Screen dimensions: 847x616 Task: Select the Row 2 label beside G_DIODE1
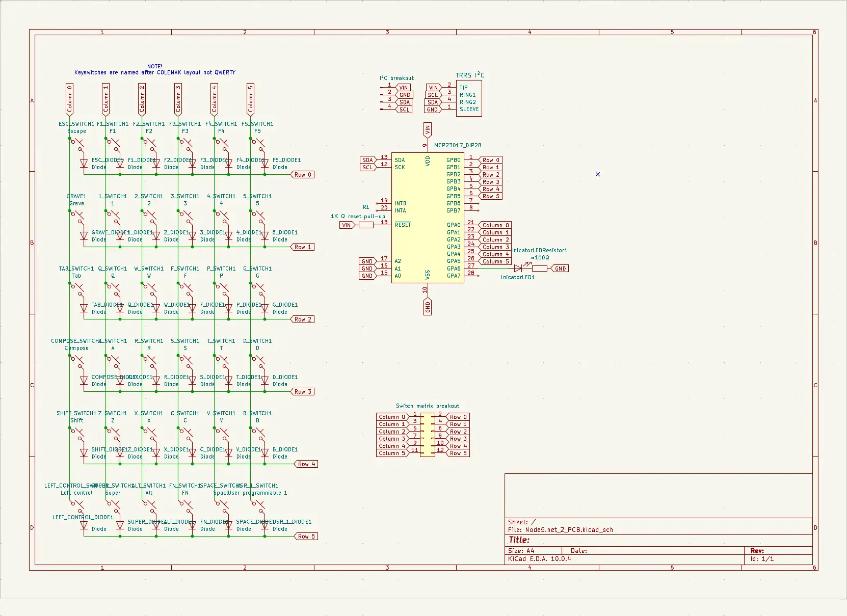click(303, 319)
